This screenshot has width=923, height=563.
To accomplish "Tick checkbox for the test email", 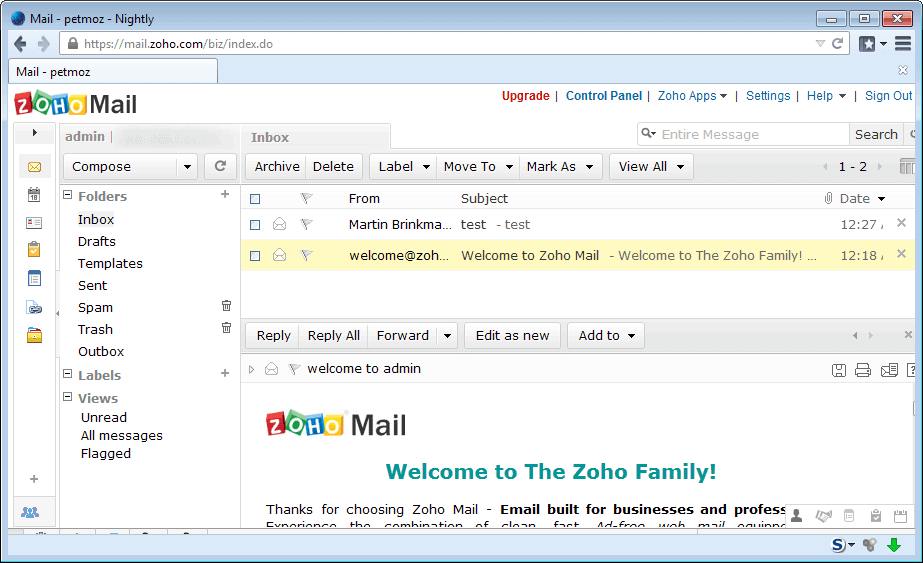I will (255, 224).
